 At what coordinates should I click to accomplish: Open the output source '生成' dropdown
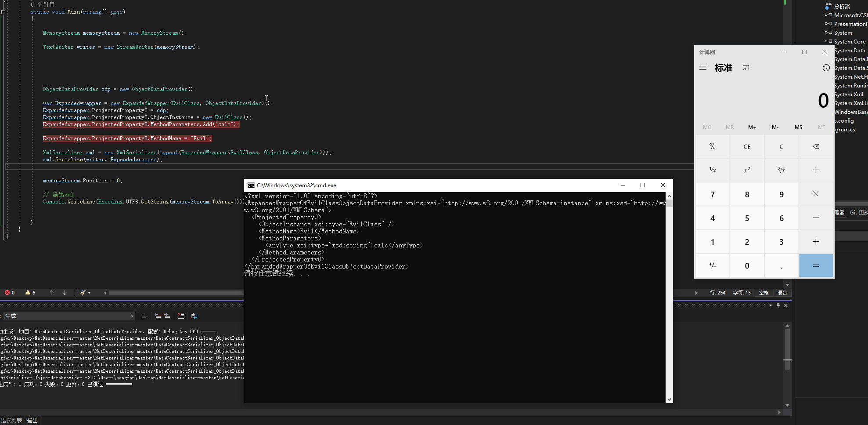(x=69, y=316)
